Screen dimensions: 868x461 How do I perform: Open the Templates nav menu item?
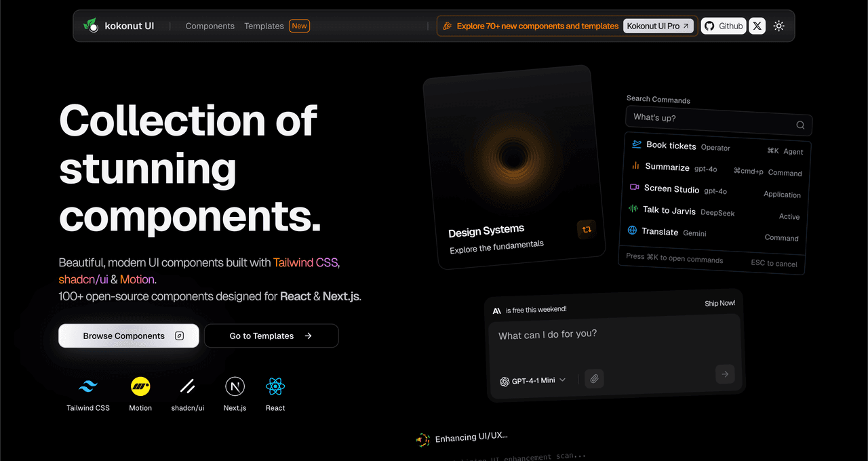tap(264, 26)
